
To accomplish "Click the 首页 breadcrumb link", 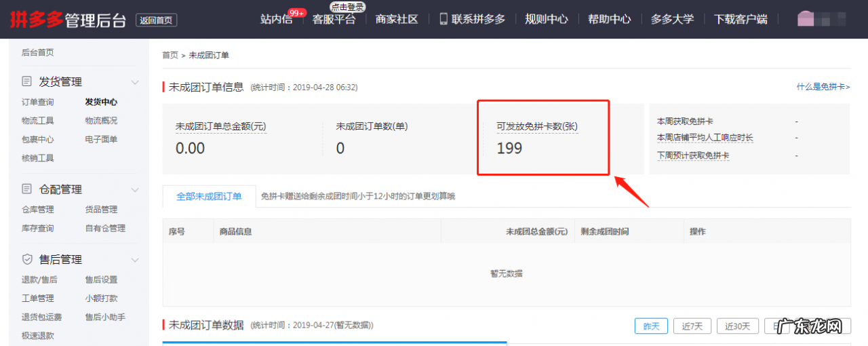I will pos(170,55).
